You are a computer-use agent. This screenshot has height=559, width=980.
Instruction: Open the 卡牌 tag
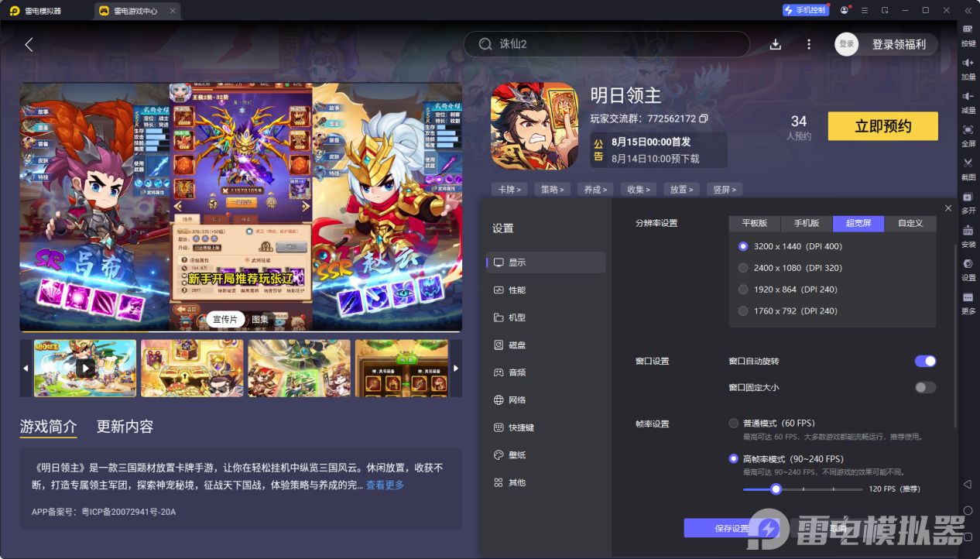[x=509, y=189]
